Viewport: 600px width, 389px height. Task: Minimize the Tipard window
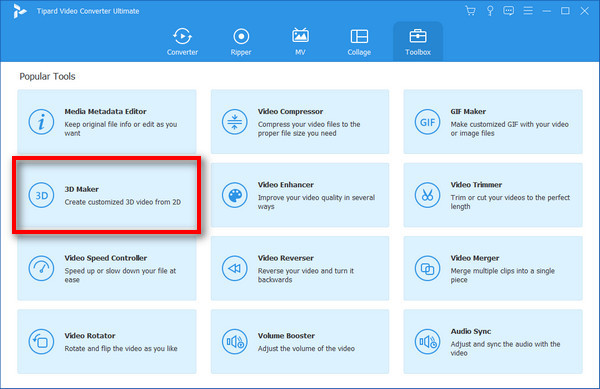(x=546, y=11)
